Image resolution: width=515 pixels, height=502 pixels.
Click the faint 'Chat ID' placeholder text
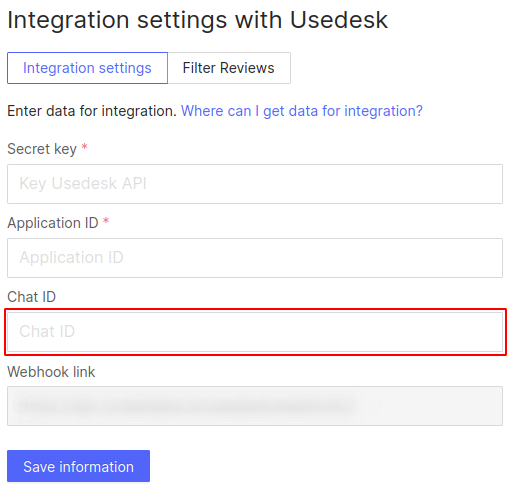point(47,331)
